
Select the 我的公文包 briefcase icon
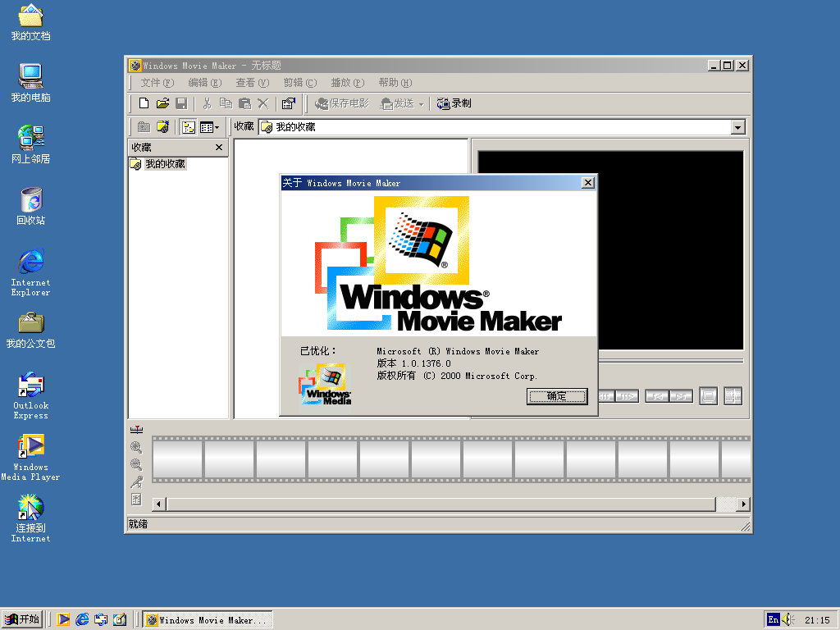pos(30,330)
